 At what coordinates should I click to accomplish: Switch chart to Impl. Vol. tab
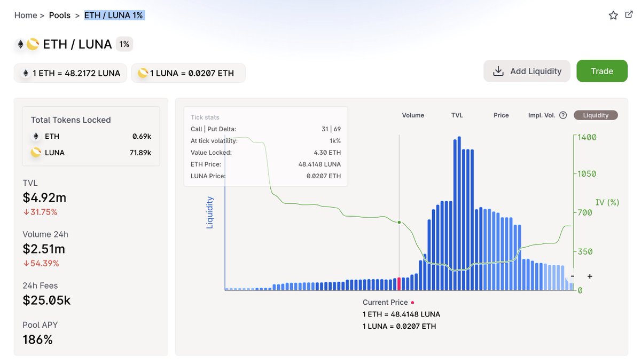(x=542, y=115)
